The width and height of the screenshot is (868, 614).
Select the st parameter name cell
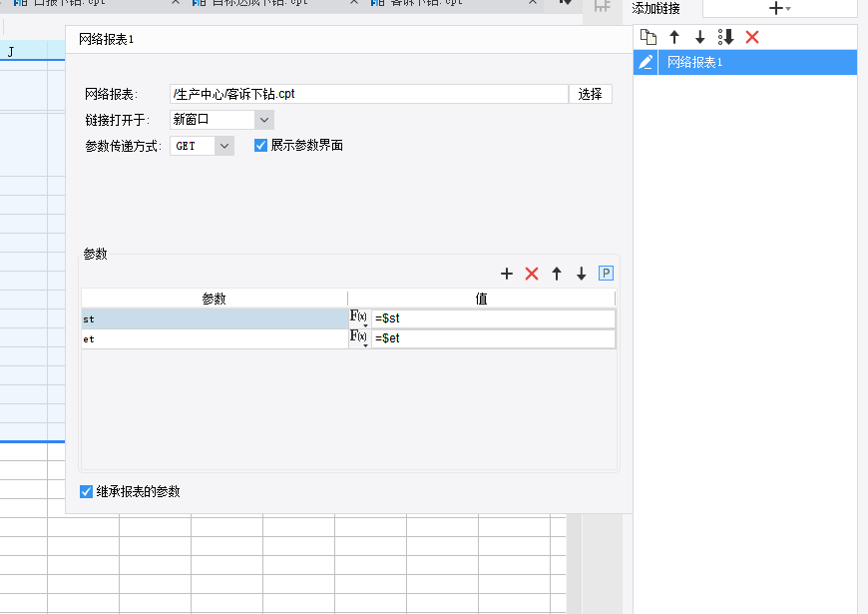(215, 318)
